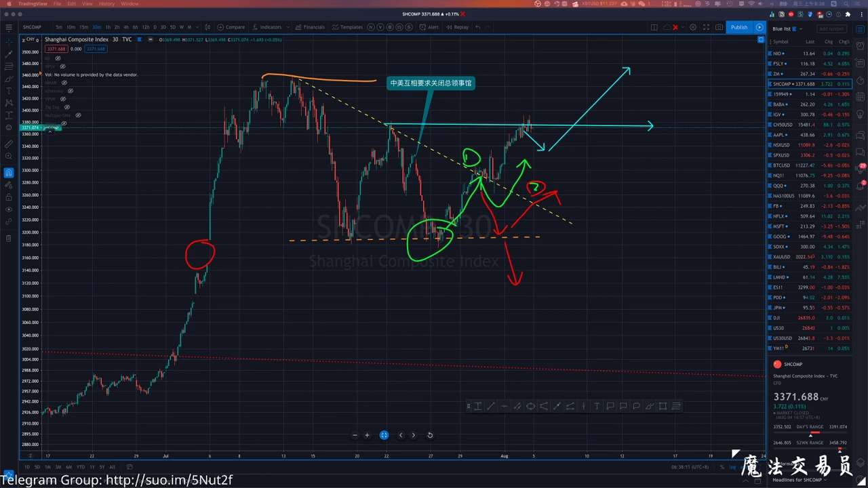
Task: Select BTCUSD in the watchlist
Action: [810, 165]
